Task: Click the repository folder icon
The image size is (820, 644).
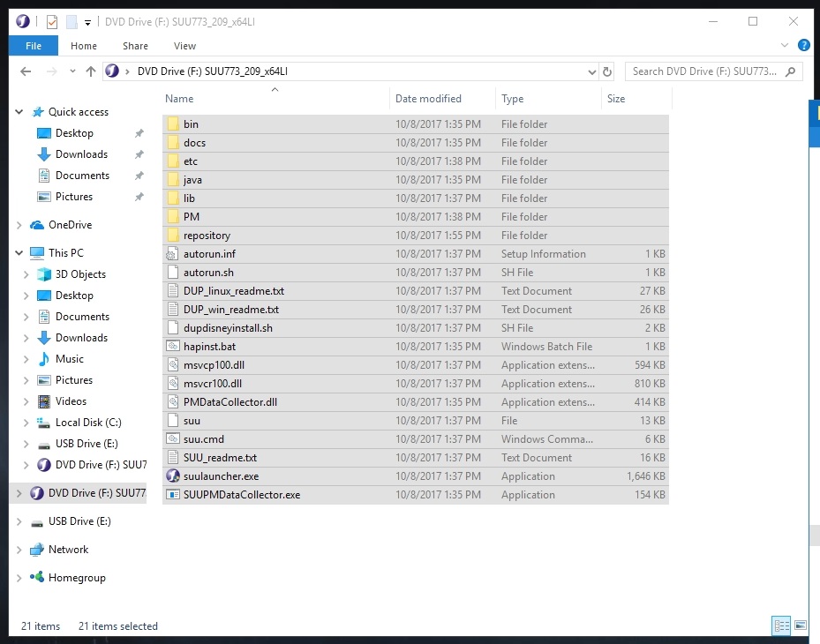Action: (x=173, y=236)
